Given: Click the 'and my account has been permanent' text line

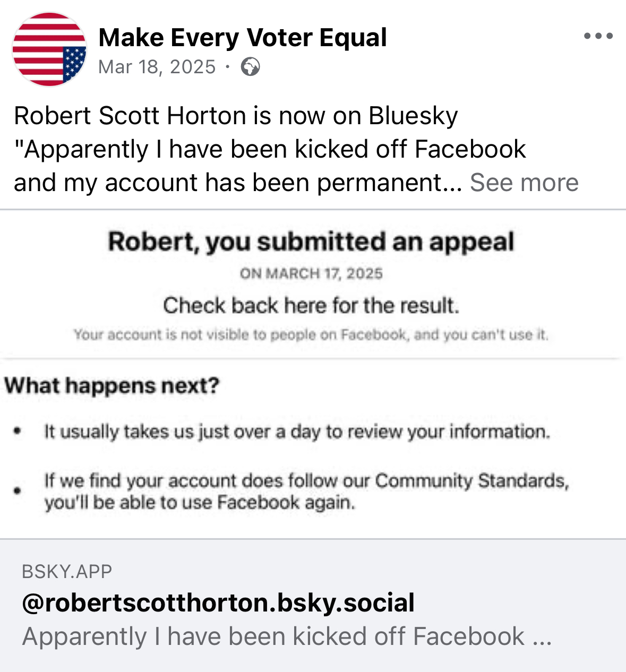Looking at the screenshot, I should point(238,183).
